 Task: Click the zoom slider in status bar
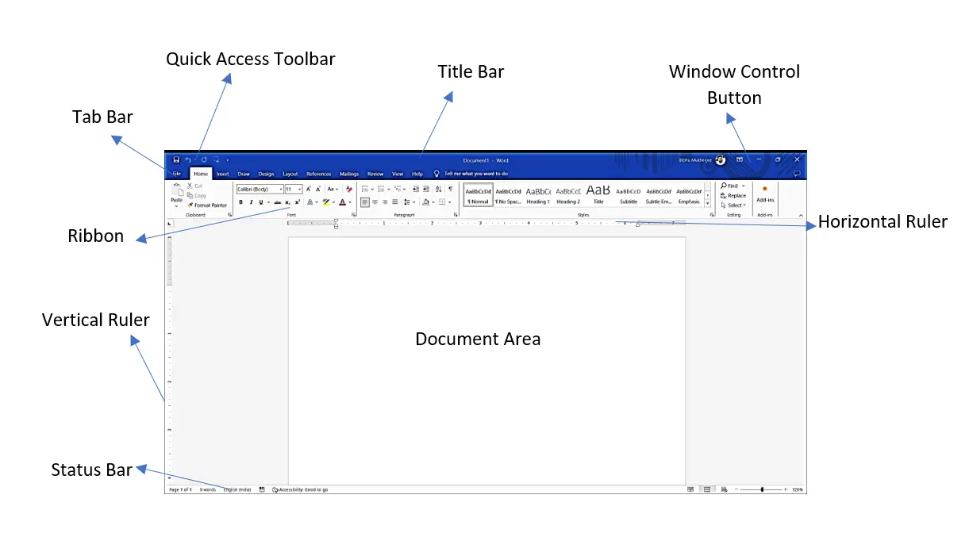click(762, 490)
